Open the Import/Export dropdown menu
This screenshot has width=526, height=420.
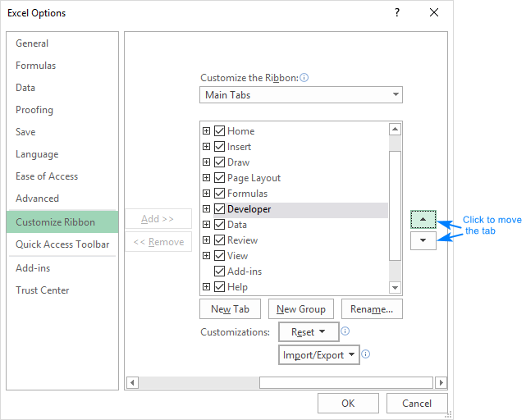(319, 355)
